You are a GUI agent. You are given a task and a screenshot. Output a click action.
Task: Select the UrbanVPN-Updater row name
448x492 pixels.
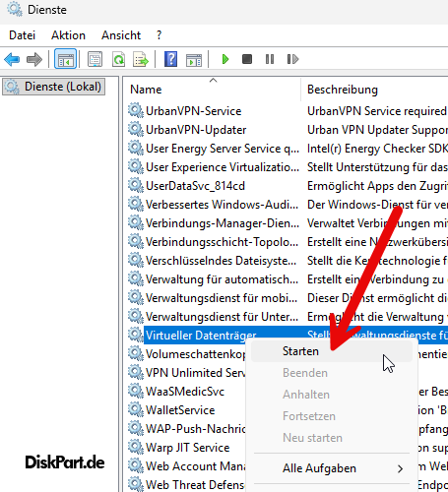coord(196,130)
